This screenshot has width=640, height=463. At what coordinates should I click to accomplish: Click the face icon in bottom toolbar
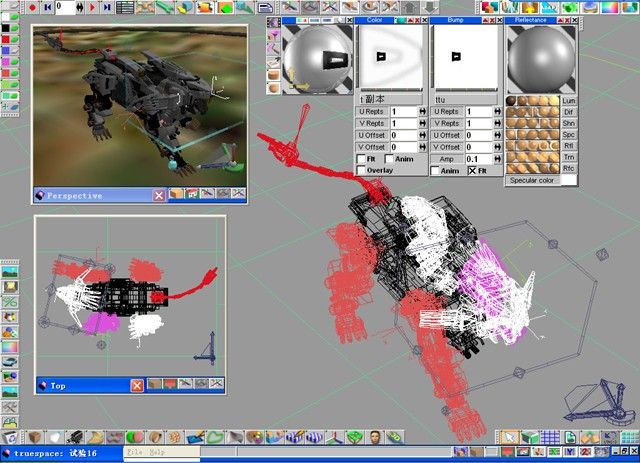click(375, 437)
